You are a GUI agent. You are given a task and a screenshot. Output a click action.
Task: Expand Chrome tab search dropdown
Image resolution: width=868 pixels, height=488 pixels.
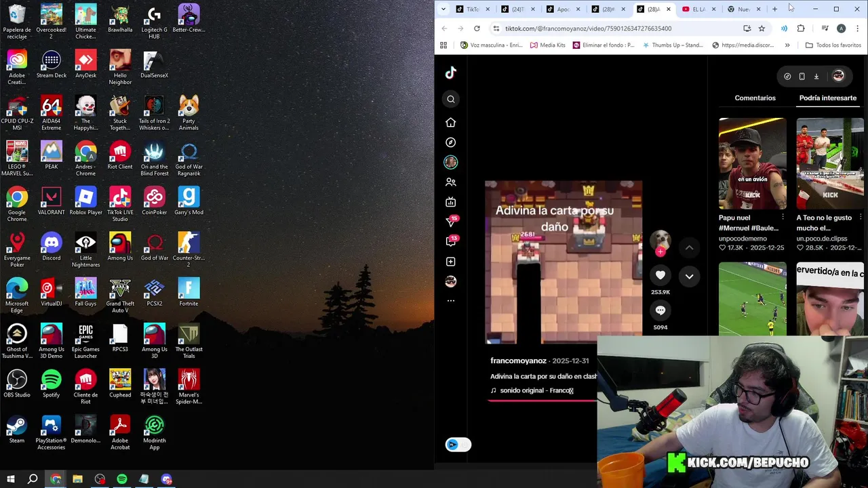coord(443,9)
